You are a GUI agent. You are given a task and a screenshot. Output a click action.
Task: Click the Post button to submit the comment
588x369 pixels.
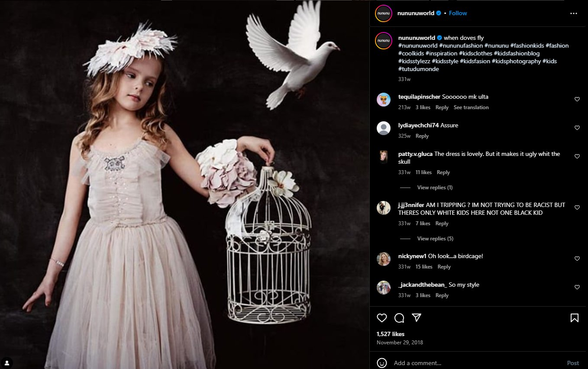[573, 363]
